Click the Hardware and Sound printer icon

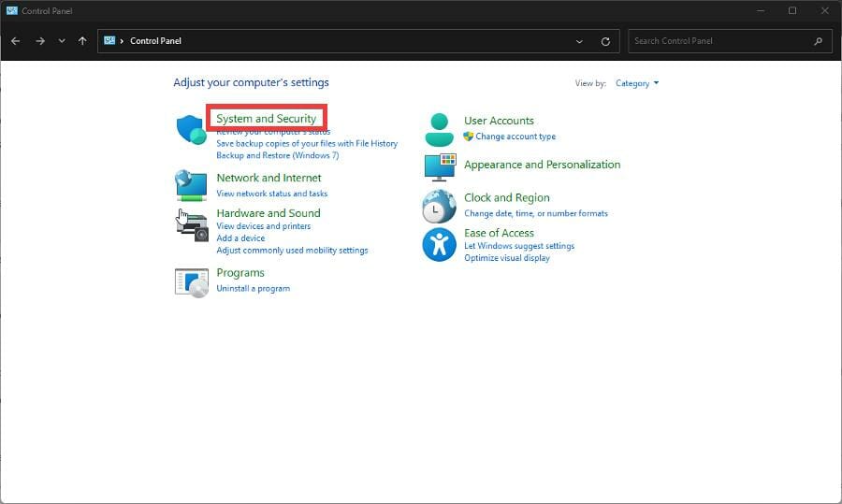pyautogui.click(x=191, y=224)
